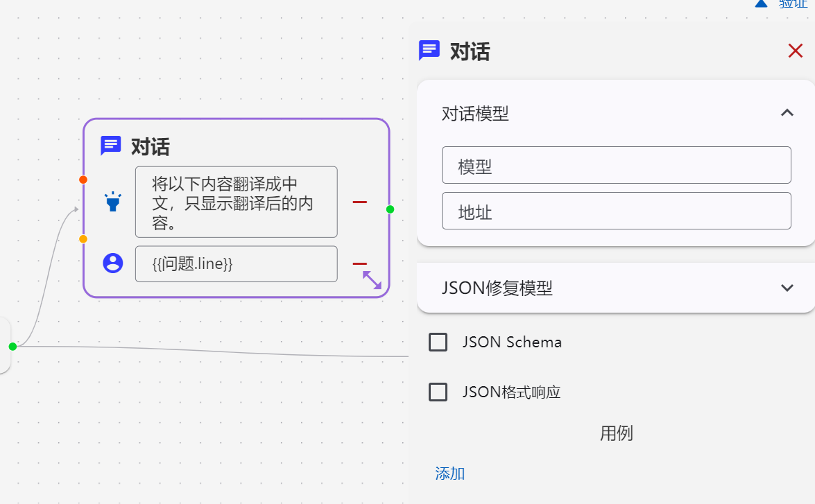Click the chat icon in the 对话 panel header
The height and width of the screenshot is (504, 815).
429,51
